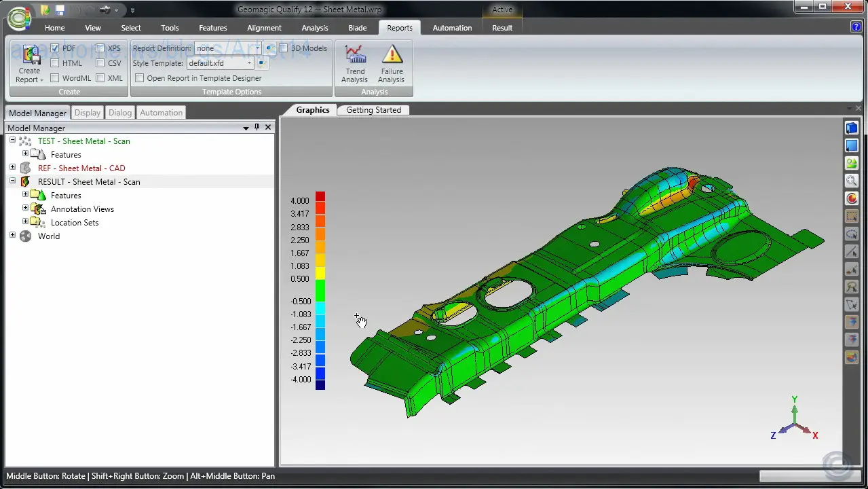Select the RESULT - Sheet Metal - Scan item

89,182
